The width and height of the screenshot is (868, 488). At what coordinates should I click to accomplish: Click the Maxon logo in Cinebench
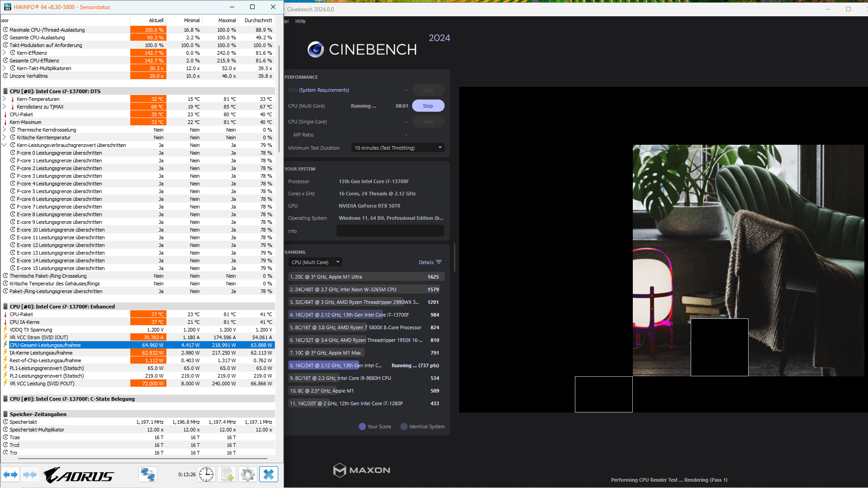point(361,470)
